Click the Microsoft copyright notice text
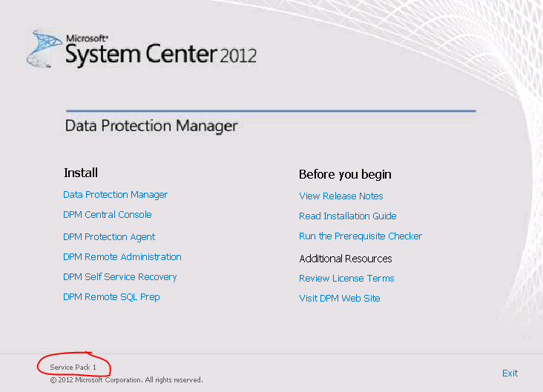 click(x=126, y=380)
